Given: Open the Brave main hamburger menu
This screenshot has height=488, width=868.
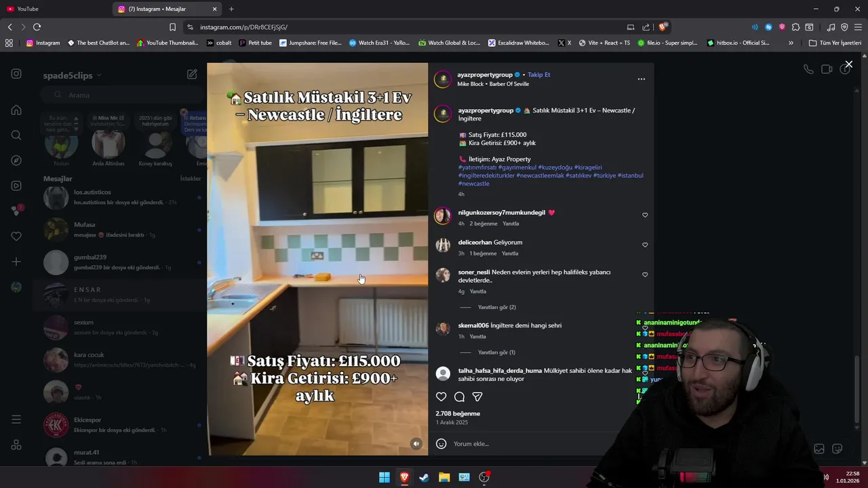Looking at the screenshot, I should [x=858, y=27].
